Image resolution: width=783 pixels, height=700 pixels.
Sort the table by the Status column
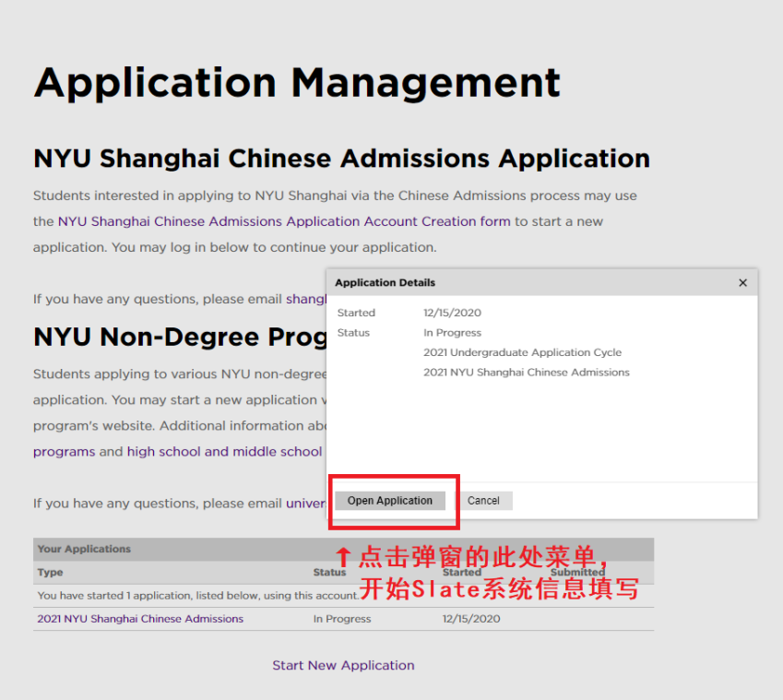tap(329, 572)
